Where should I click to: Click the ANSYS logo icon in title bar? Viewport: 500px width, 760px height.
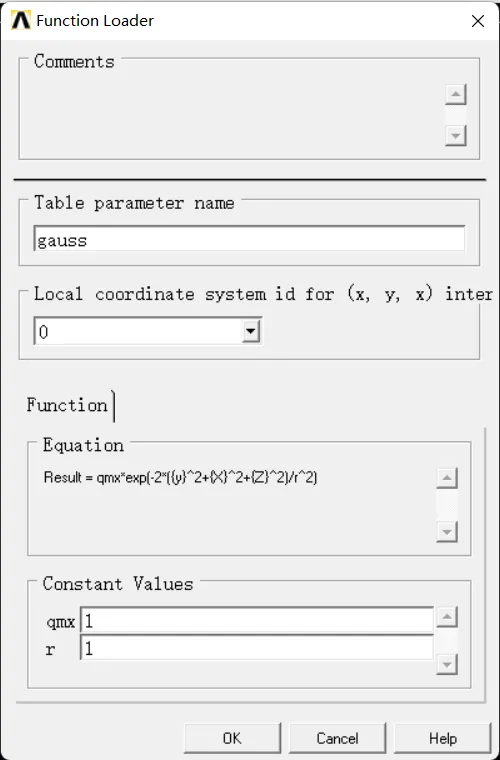click(x=21, y=21)
